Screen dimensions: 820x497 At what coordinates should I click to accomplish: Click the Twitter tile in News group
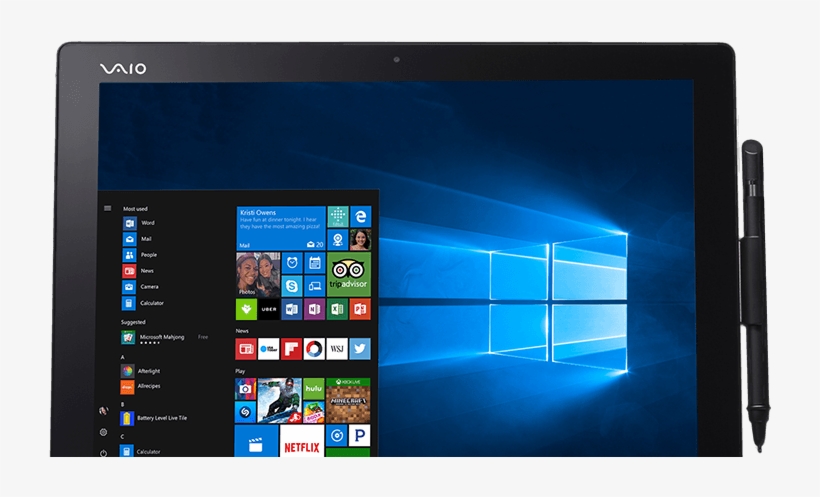click(x=360, y=349)
